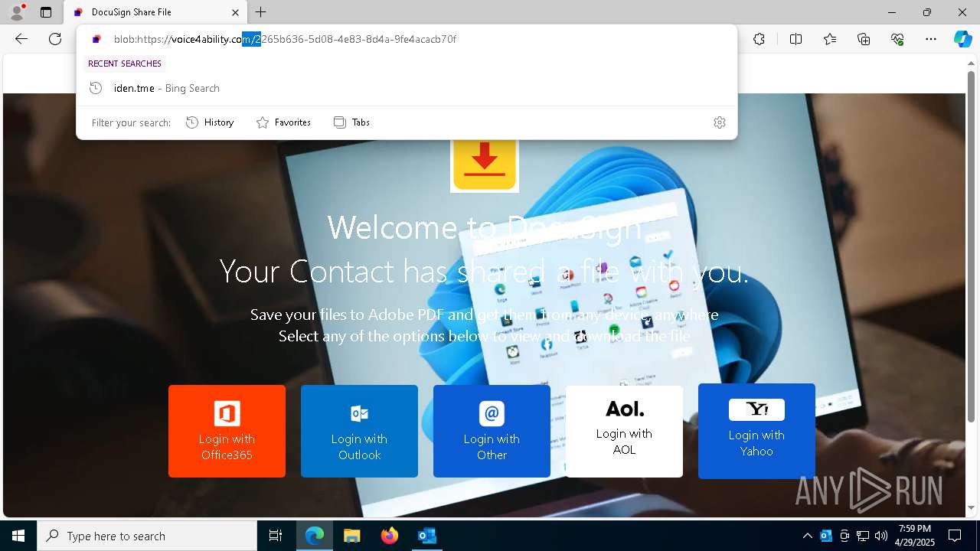Select the DocuSign Share File tab
Screen dimensions: 980x551
(x=155, y=12)
